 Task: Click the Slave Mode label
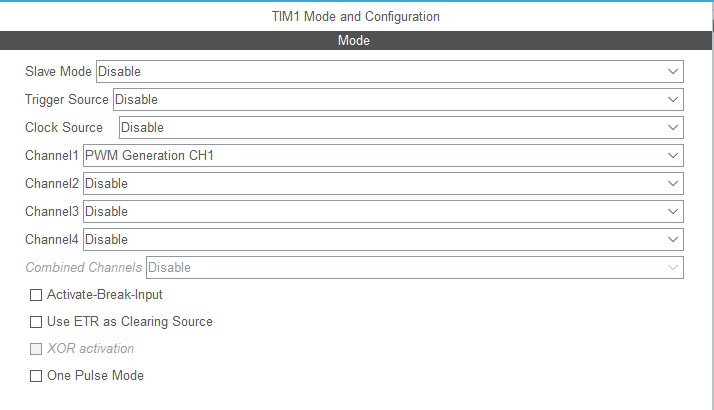click(58, 72)
